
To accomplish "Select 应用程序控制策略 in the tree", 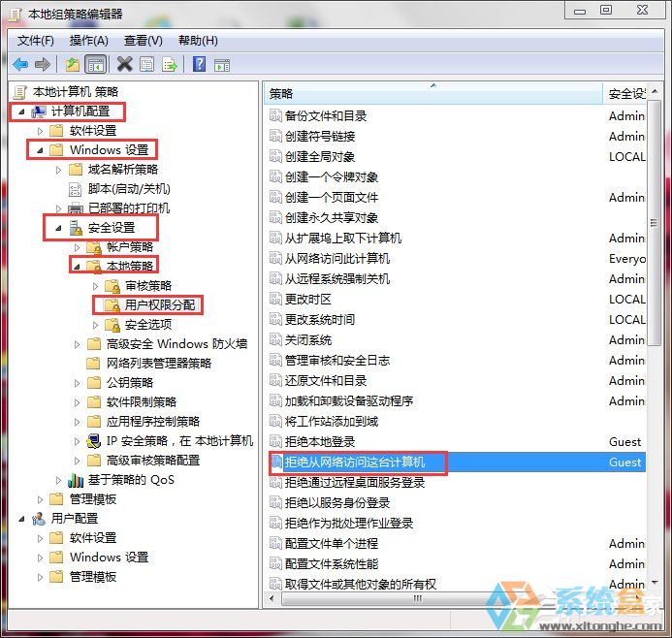I will [153, 422].
